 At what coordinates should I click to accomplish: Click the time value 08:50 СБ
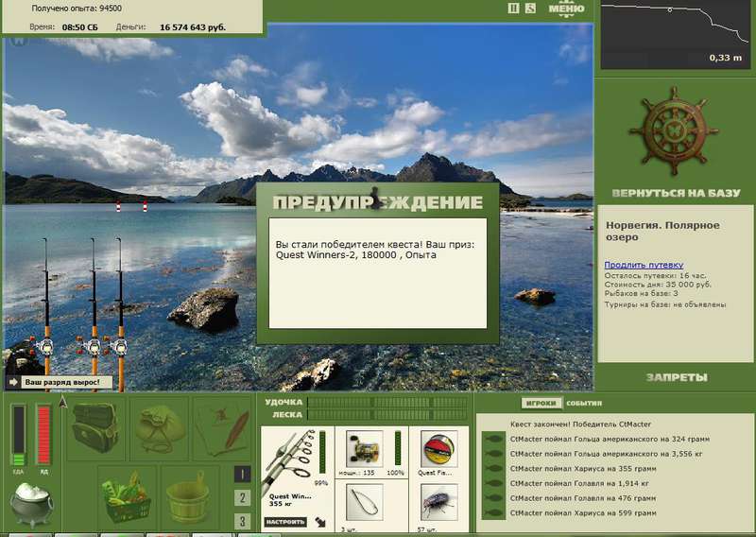80,27
